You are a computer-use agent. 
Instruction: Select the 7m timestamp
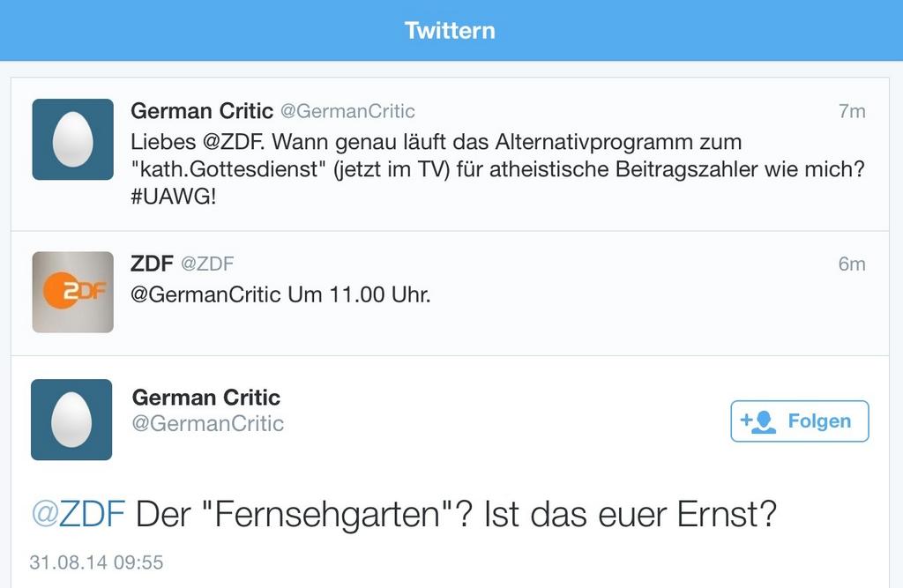tap(851, 112)
